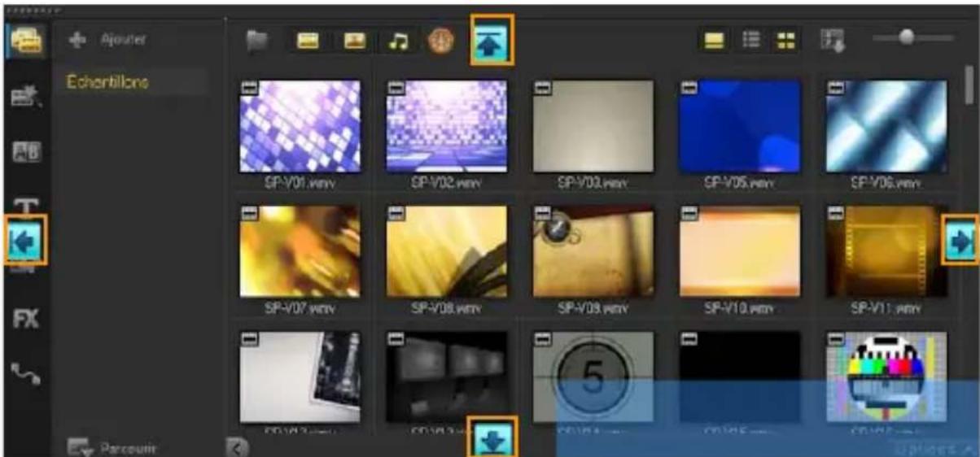Switch library to list view
The image size is (980, 457).
tap(751, 42)
